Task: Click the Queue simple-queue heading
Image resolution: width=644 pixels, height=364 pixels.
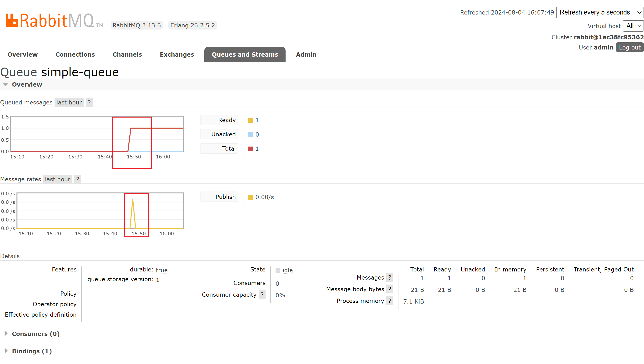Action: pos(60,72)
